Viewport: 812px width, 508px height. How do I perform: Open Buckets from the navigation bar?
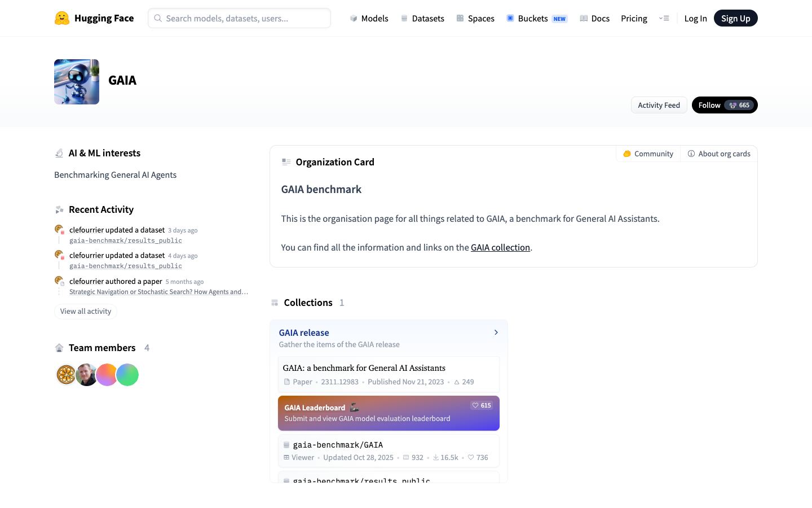pyautogui.click(x=536, y=18)
